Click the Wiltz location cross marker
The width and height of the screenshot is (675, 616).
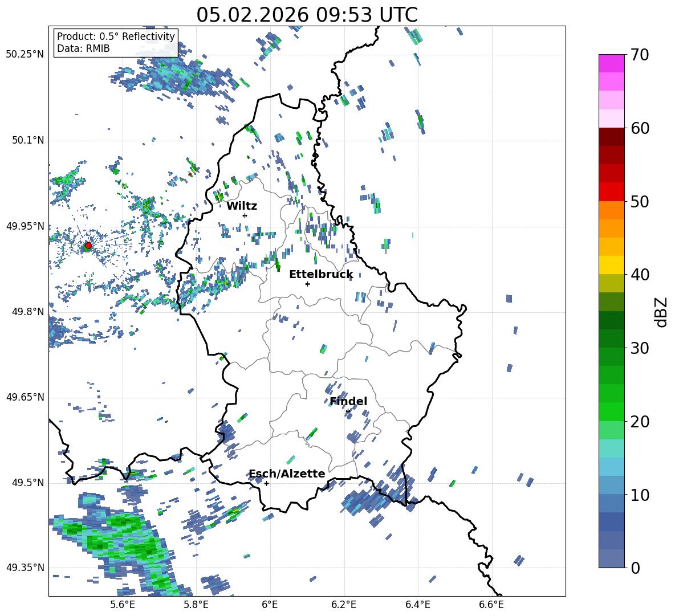coord(245,215)
